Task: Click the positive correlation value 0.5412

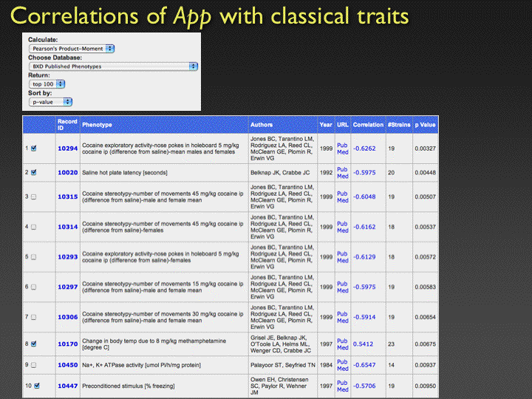Action: pyautogui.click(x=364, y=344)
